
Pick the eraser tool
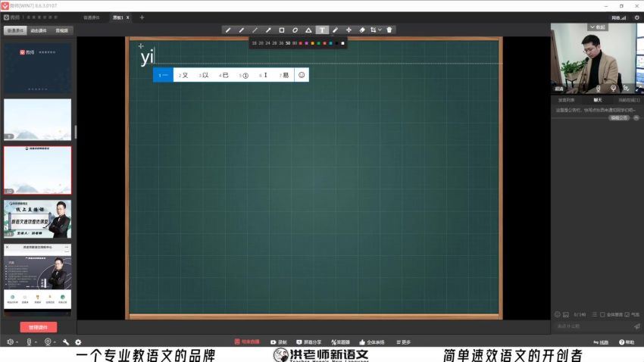361,30
